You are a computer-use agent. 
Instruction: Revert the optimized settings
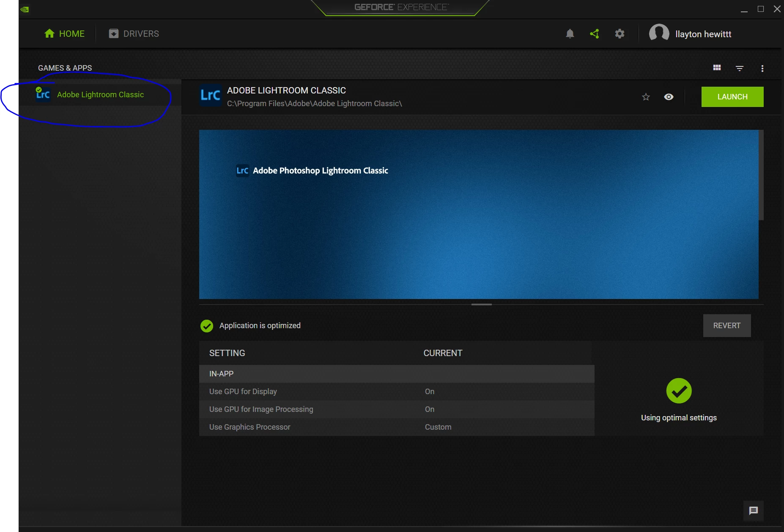click(727, 326)
